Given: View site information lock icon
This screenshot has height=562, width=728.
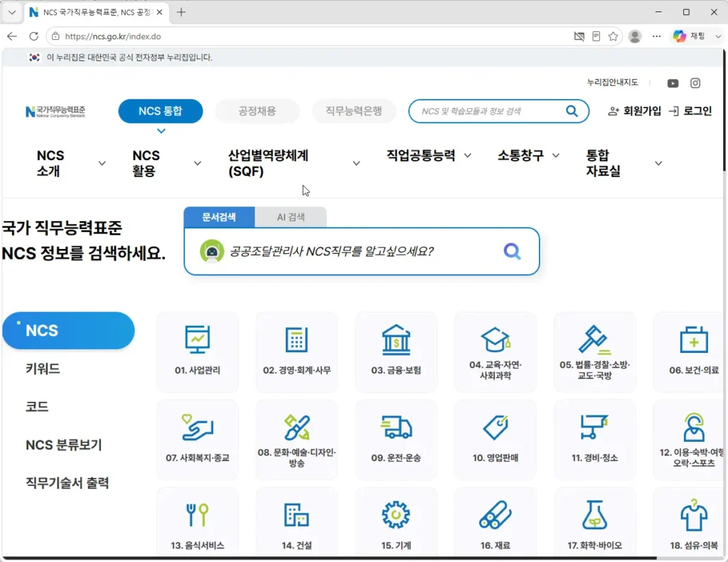Looking at the screenshot, I should (55, 36).
